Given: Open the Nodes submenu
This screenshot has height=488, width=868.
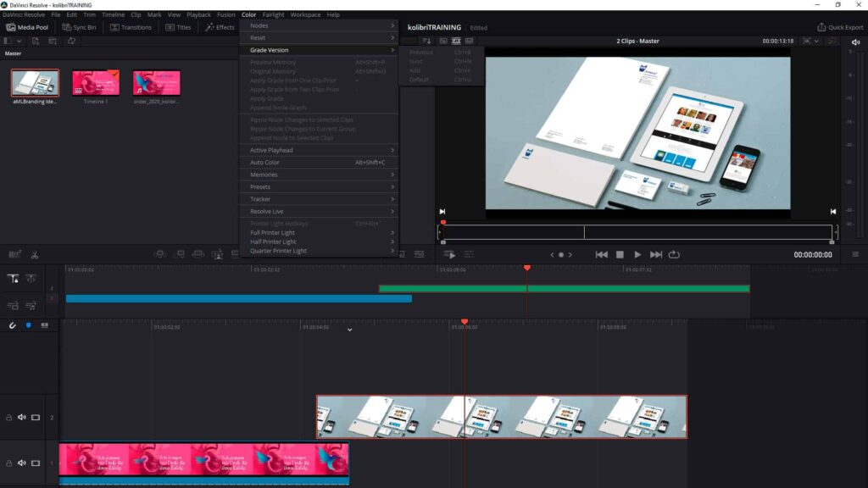Looking at the screenshot, I should pyautogui.click(x=319, y=25).
